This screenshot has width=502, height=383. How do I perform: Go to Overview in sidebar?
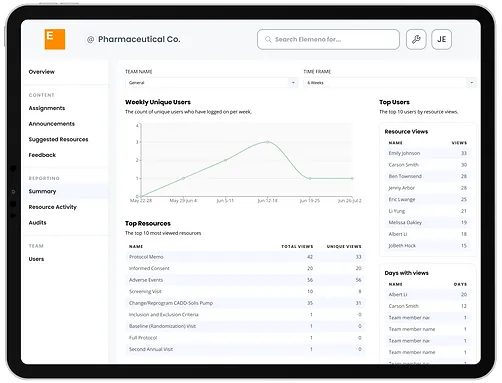tap(42, 72)
